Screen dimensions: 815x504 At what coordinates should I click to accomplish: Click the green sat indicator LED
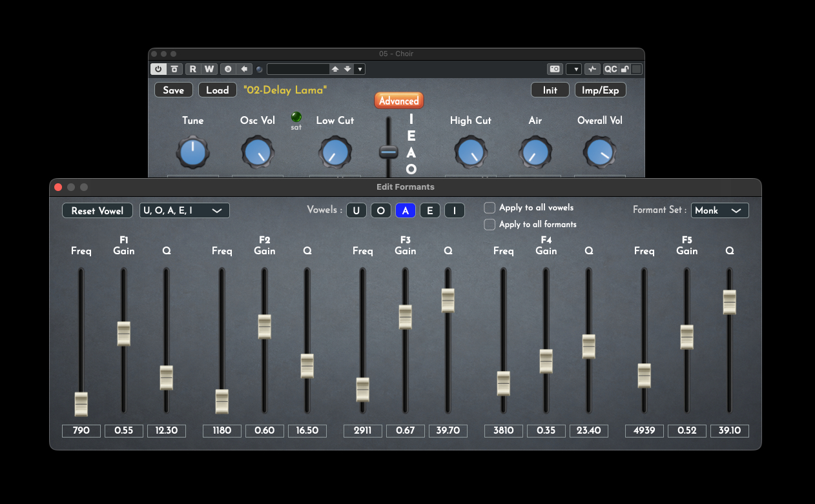click(296, 117)
